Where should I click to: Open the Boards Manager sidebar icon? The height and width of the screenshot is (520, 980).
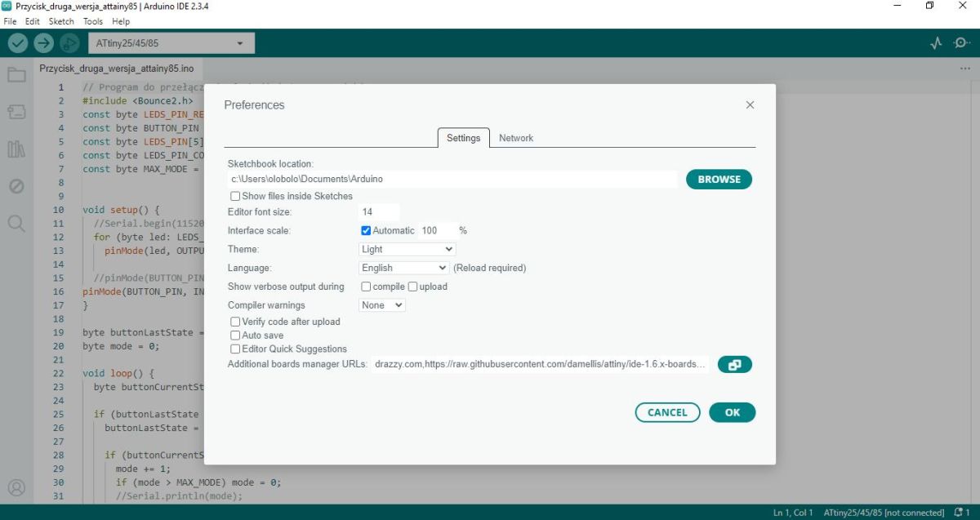click(x=16, y=112)
